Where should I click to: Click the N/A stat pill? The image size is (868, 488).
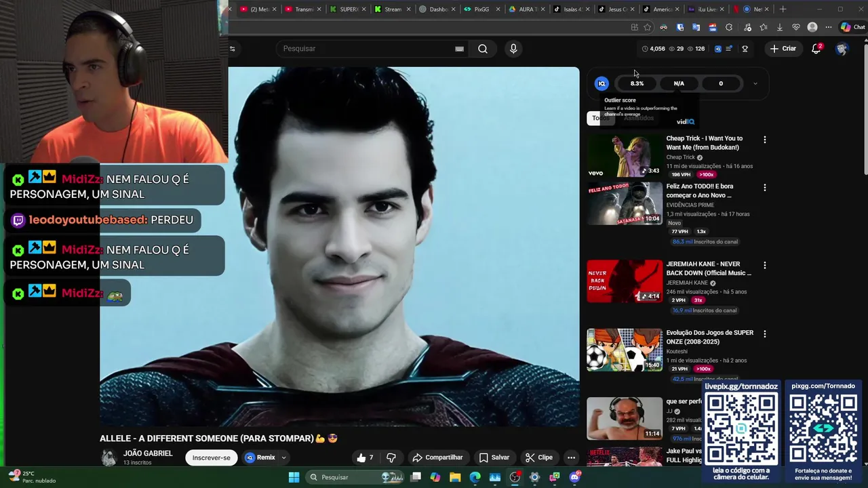coord(679,83)
